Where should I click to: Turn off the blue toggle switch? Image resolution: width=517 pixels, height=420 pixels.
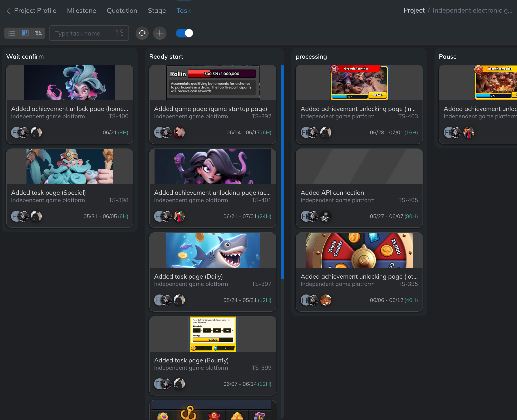pyautogui.click(x=185, y=33)
